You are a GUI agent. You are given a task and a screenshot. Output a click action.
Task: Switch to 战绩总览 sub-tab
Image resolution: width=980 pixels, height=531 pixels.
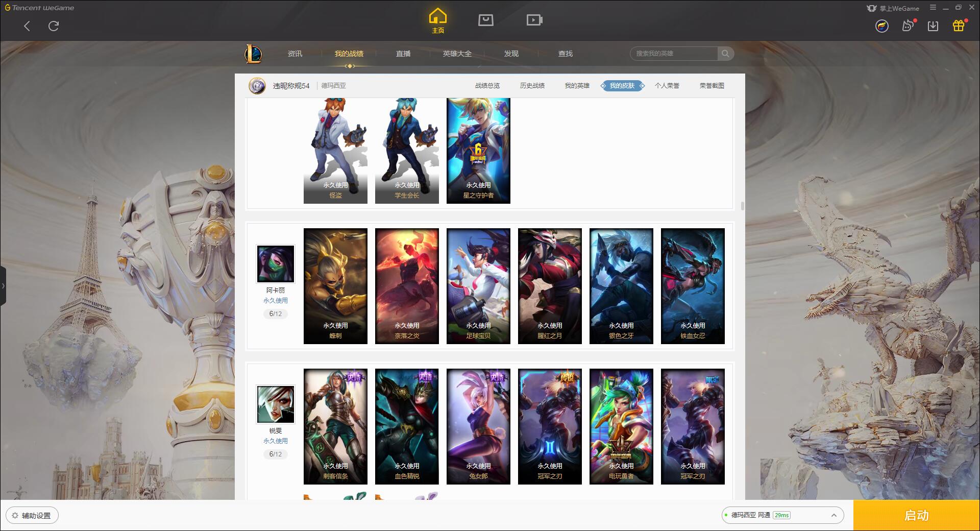[x=487, y=86]
